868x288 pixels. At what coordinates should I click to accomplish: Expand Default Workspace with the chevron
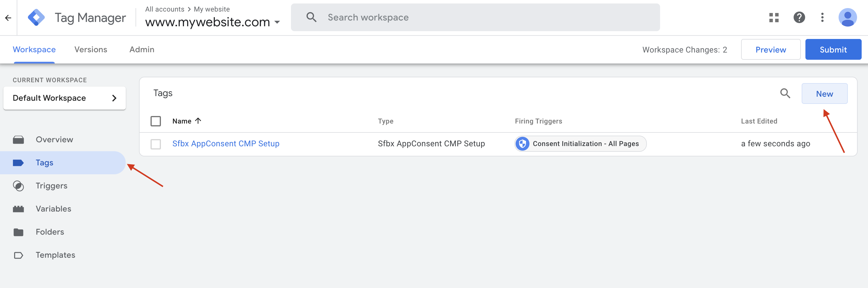coord(114,98)
